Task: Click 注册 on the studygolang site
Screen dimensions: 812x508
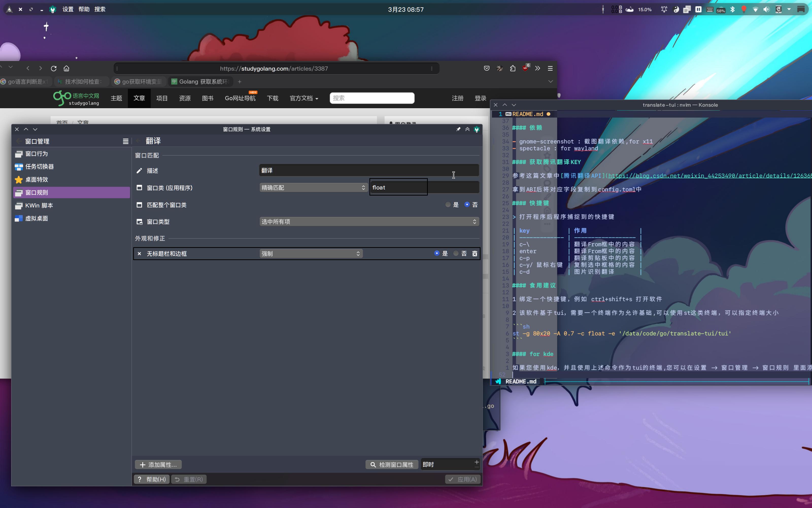Action: pyautogui.click(x=457, y=98)
